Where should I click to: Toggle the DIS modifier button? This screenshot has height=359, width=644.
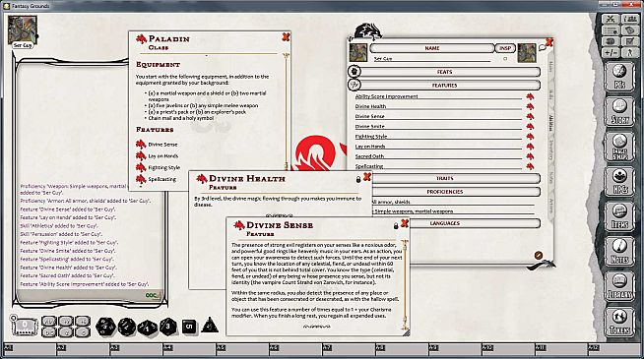(49, 332)
